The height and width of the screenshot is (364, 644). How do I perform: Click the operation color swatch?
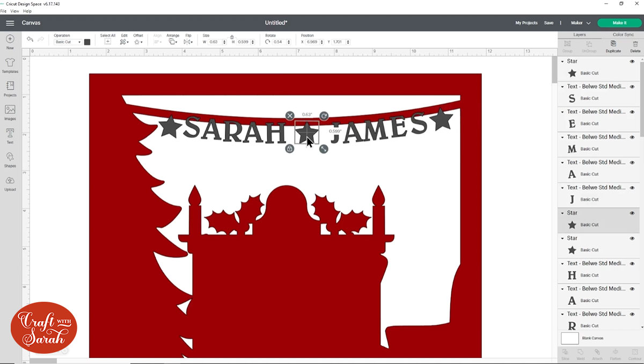coord(87,42)
